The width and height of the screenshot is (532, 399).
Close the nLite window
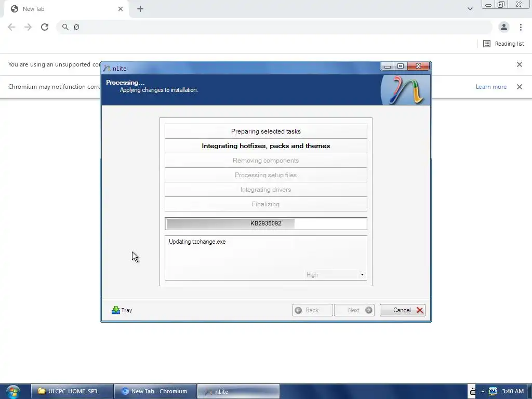coord(418,66)
